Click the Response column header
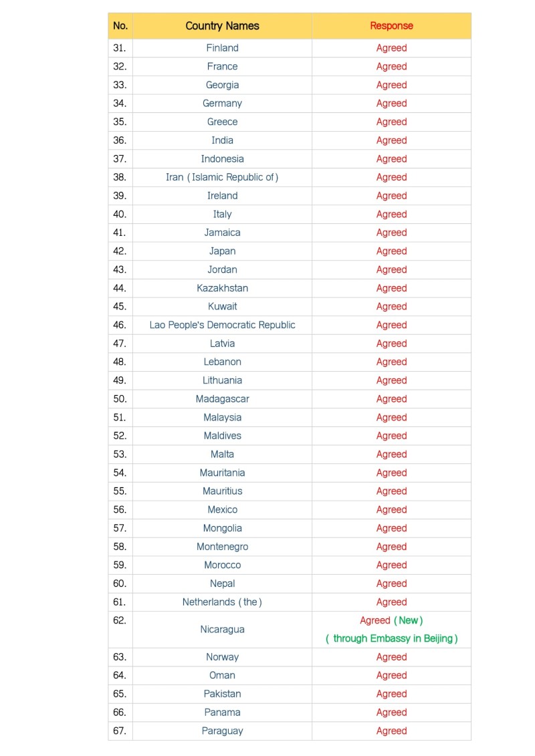The height and width of the screenshot is (756, 535). point(391,25)
